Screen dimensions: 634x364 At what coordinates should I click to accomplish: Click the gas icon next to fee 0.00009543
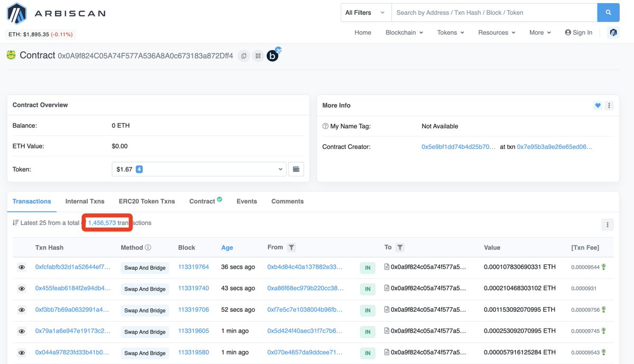[x=603, y=352]
